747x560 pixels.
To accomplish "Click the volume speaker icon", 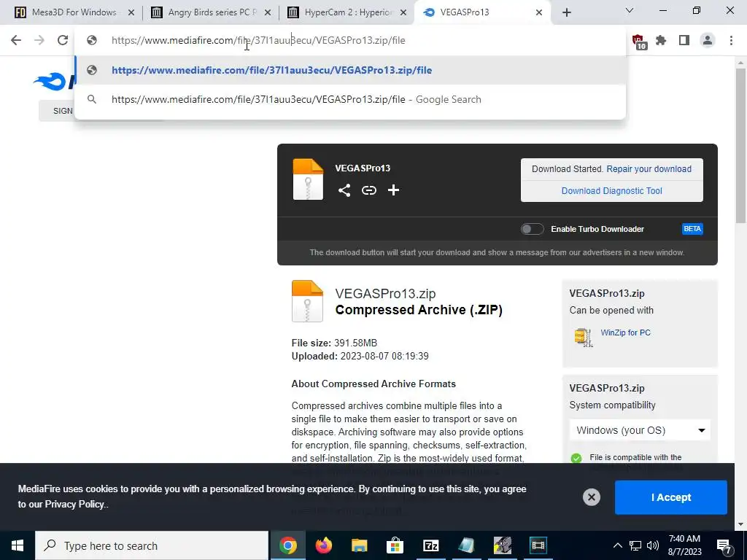I will pos(653,545).
